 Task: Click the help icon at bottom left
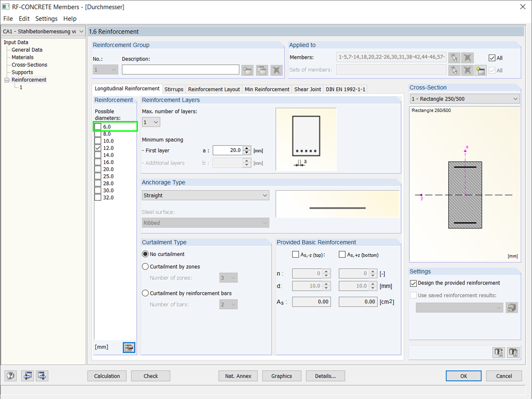(11, 376)
